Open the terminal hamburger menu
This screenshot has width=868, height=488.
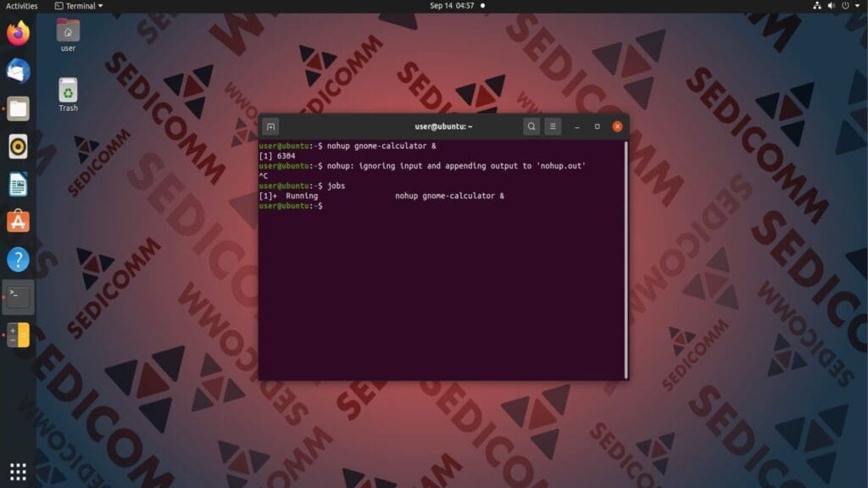[x=553, y=127]
